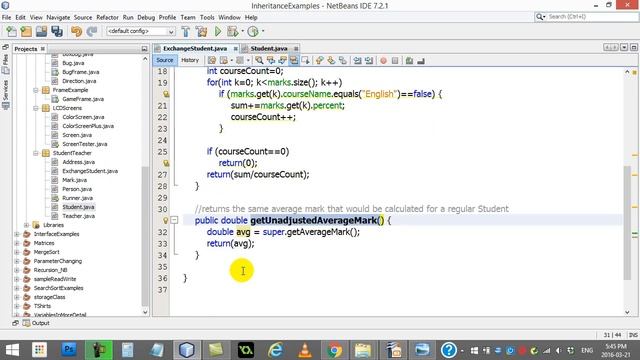Collapse the StudentTeacher package node
The width and height of the screenshot is (640, 360).
[x=36, y=153]
